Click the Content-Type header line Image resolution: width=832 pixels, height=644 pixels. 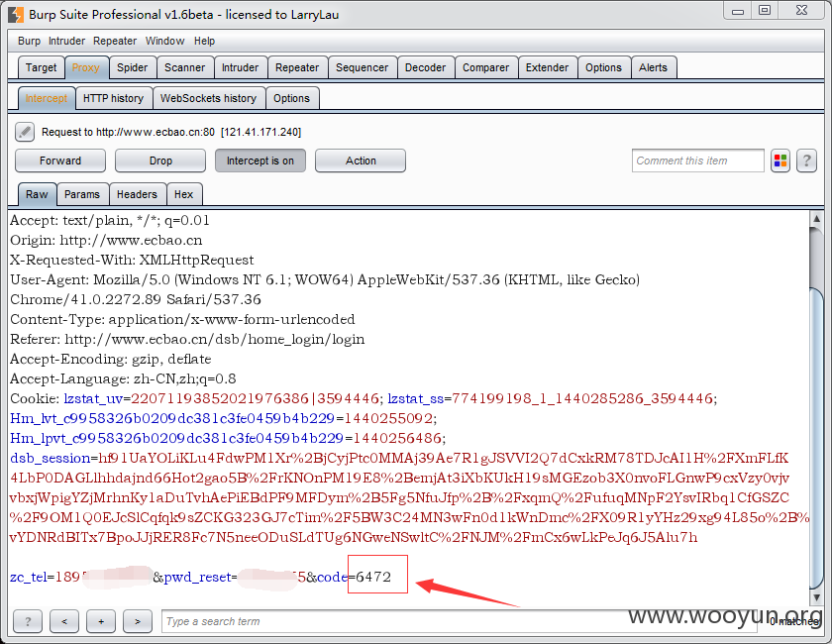pos(182,320)
